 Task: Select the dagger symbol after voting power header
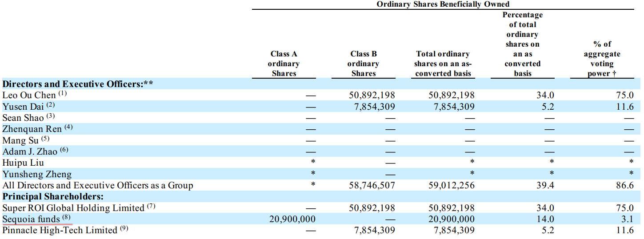614,74
